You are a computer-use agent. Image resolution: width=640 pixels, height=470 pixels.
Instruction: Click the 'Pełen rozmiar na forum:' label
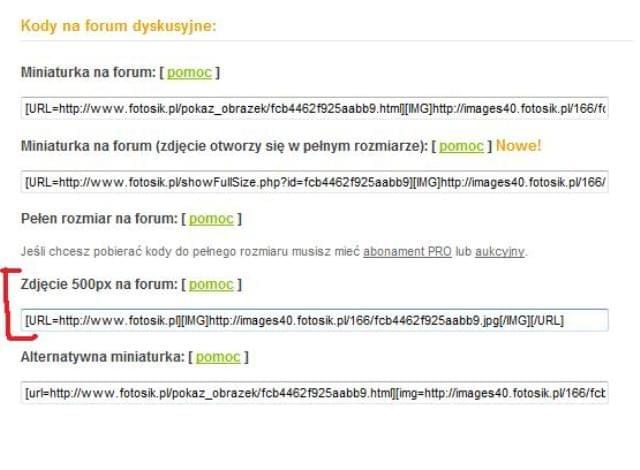(99, 219)
